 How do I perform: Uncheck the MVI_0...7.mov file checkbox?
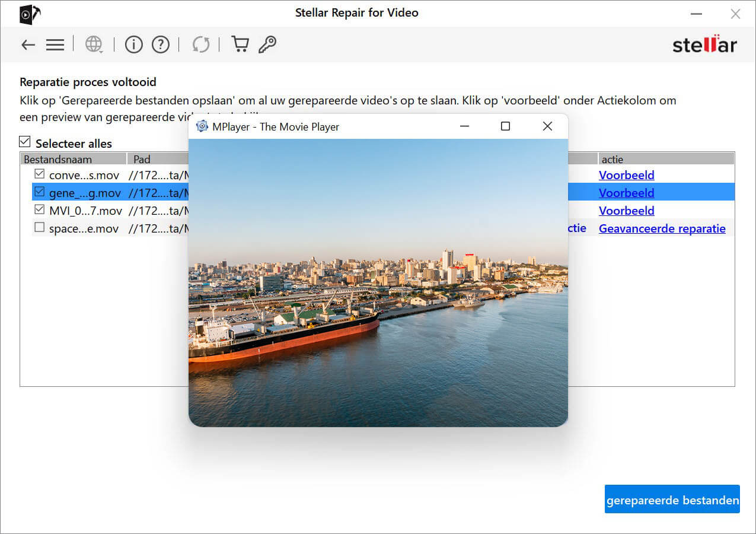click(39, 209)
